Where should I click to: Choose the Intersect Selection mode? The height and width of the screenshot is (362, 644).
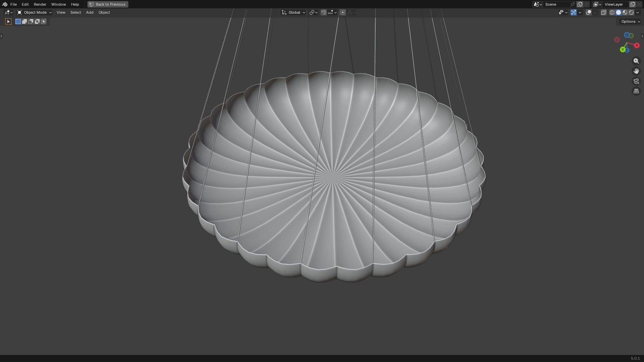point(44,21)
